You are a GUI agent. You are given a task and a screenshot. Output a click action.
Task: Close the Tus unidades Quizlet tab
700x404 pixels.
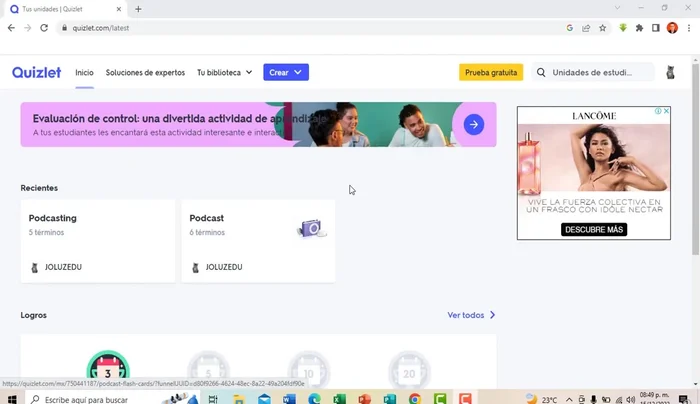pos(119,9)
